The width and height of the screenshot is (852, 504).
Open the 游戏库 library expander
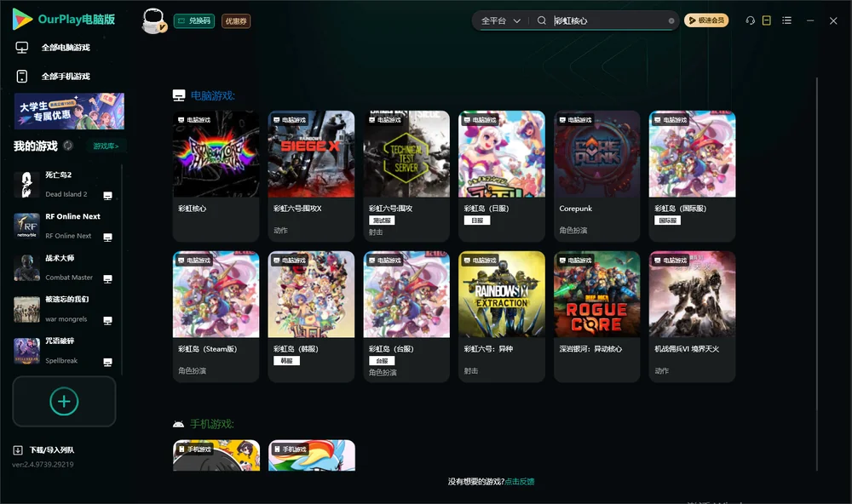click(x=106, y=146)
